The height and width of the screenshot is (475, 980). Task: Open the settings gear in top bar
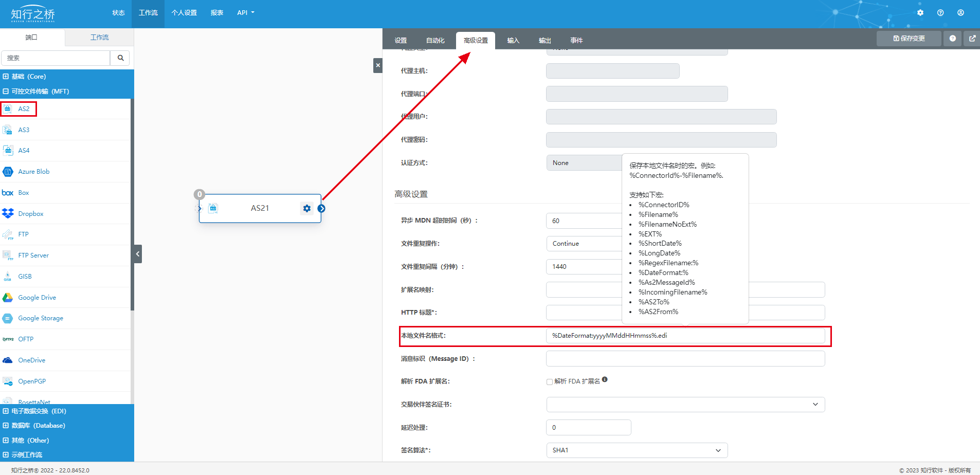click(x=920, y=13)
